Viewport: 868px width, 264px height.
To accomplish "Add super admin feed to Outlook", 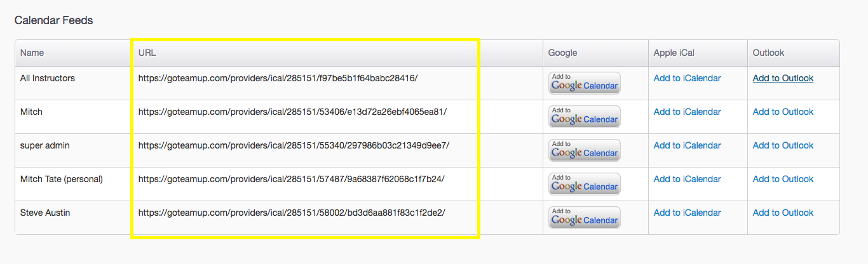I will tap(783, 145).
